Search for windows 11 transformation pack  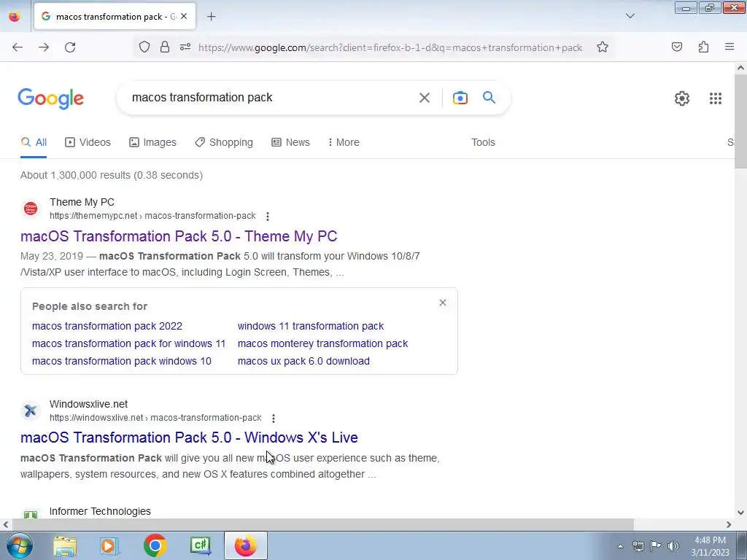coord(311,326)
